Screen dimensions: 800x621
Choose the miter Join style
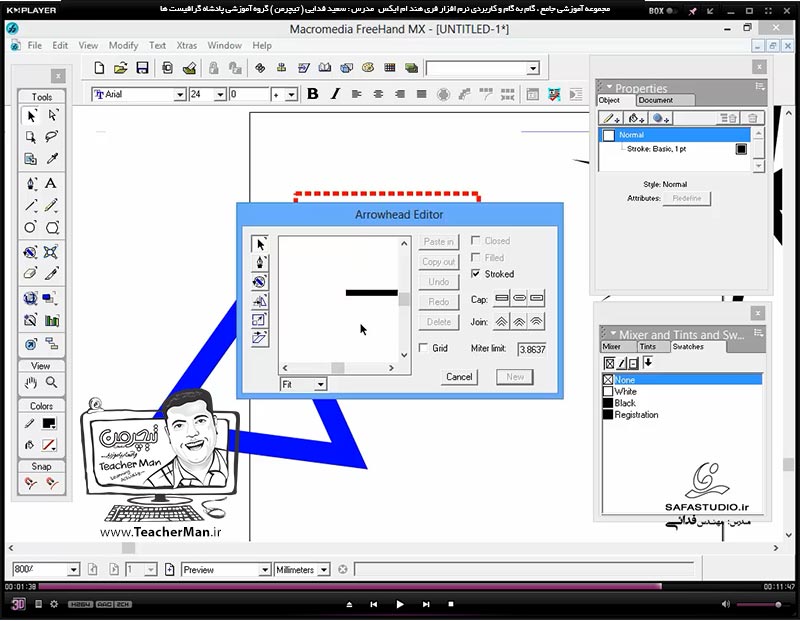pyautogui.click(x=502, y=321)
